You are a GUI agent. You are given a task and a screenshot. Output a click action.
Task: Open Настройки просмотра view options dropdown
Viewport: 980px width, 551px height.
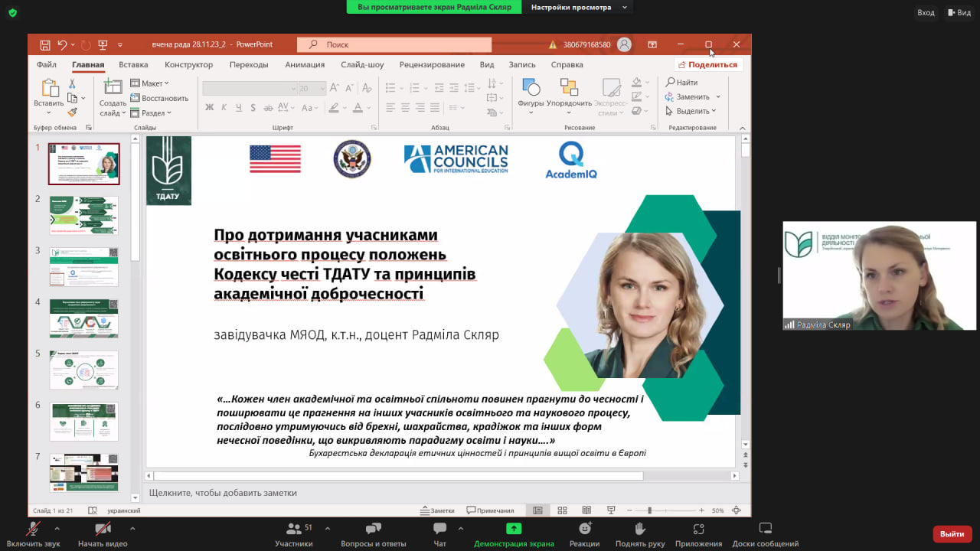click(578, 7)
